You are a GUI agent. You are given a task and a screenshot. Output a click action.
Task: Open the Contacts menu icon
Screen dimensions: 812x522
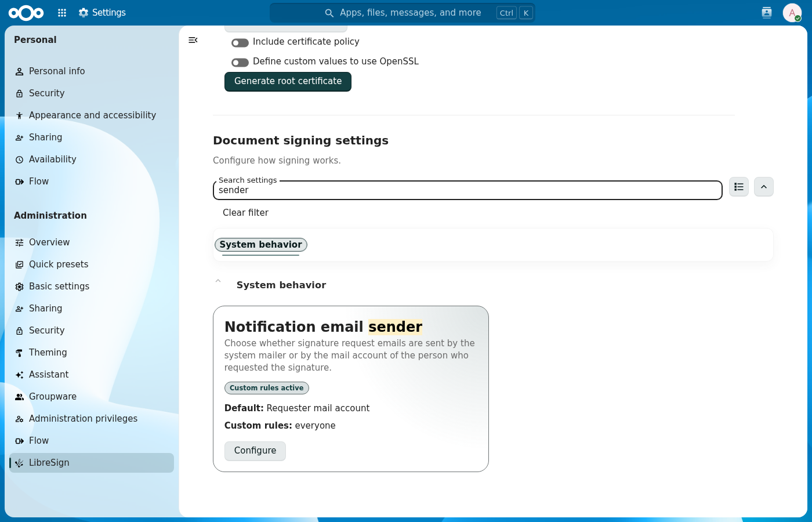click(x=767, y=13)
